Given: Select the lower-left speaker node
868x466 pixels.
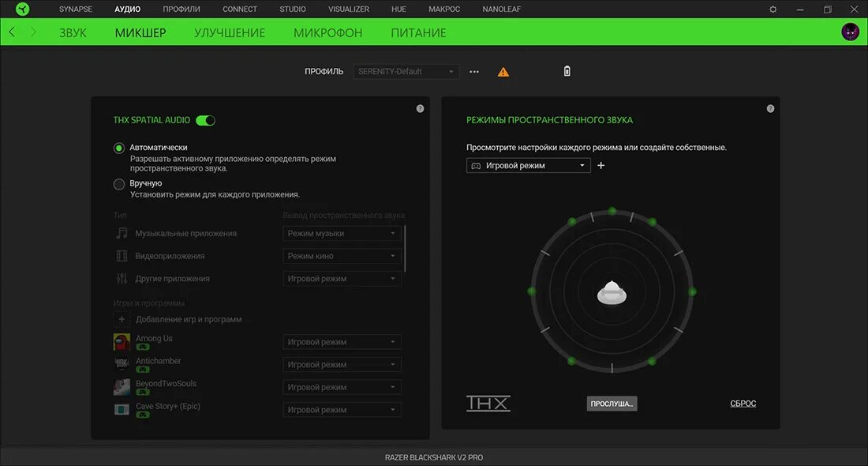Looking at the screenshot, I should click(571, 361).
